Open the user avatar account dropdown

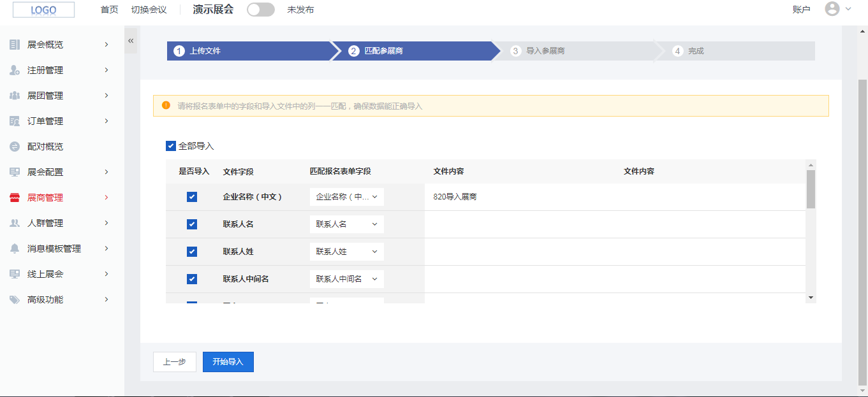(x=837, y=9)
